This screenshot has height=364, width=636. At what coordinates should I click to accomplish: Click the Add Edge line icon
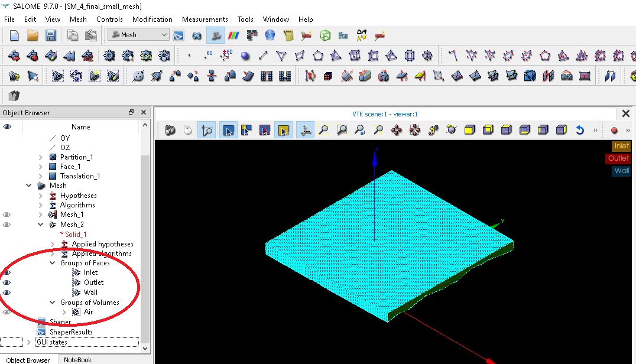(263, 56)
